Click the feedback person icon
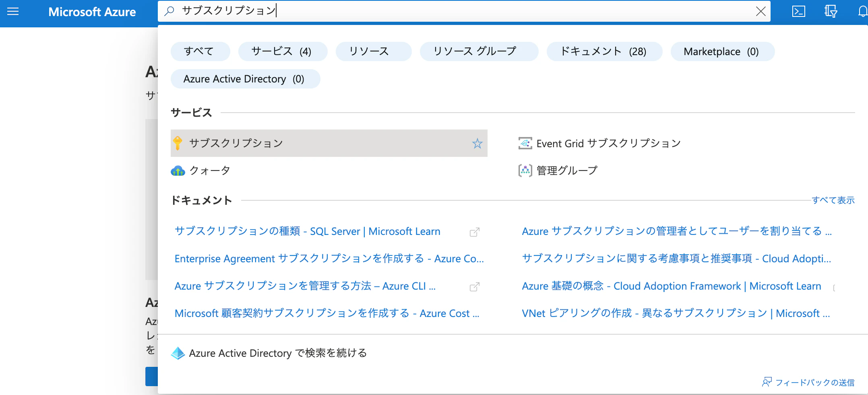This screenshot has height=395, width=868. (767, 382)
